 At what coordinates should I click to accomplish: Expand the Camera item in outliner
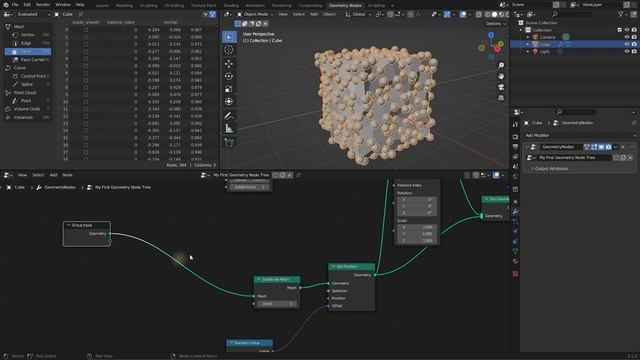tap(528, 37)
